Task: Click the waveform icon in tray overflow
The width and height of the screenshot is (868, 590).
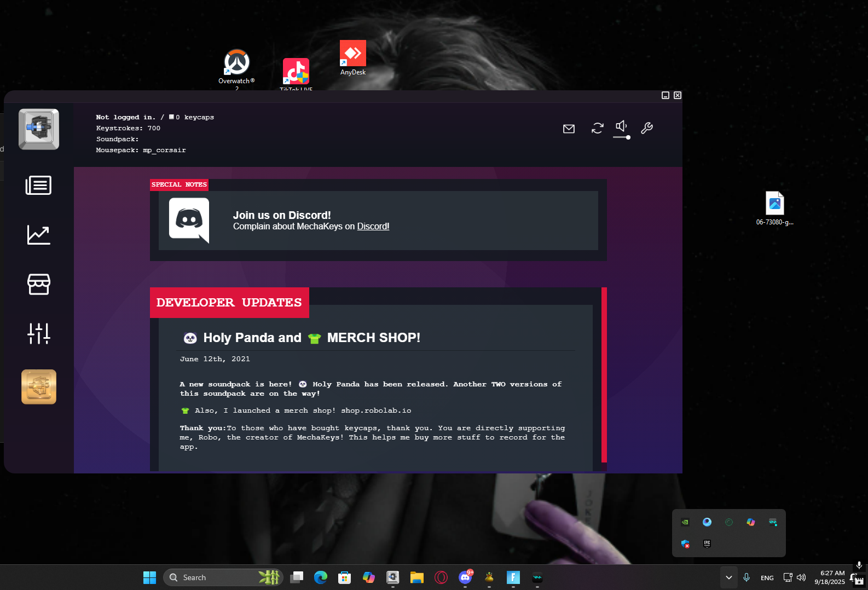Action: click(773, 522)
